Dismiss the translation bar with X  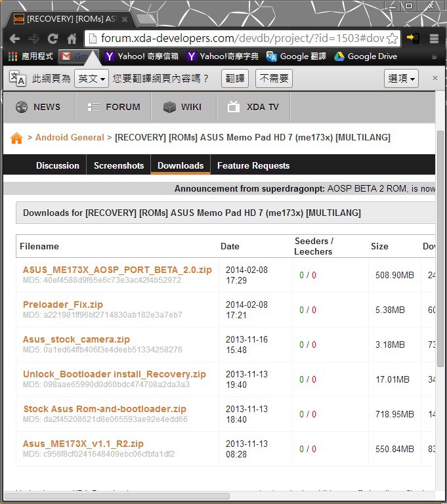(x=435, y=78)
